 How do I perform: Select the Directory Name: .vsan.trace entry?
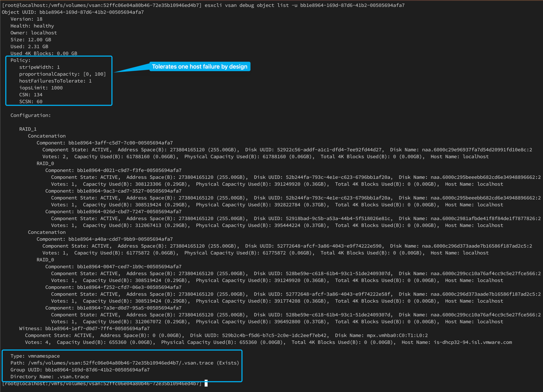coord(50,377)
